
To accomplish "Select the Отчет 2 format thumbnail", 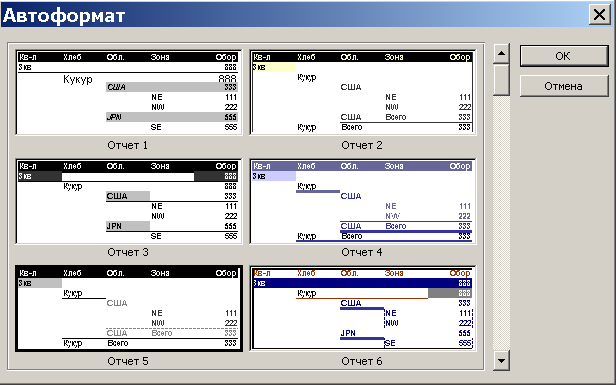I will coord(363,92).
